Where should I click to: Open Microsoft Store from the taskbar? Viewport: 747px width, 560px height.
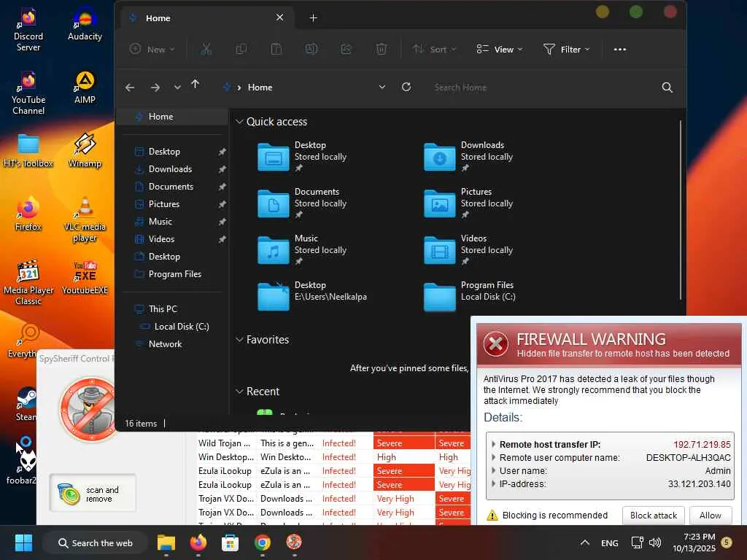(230, 542)
